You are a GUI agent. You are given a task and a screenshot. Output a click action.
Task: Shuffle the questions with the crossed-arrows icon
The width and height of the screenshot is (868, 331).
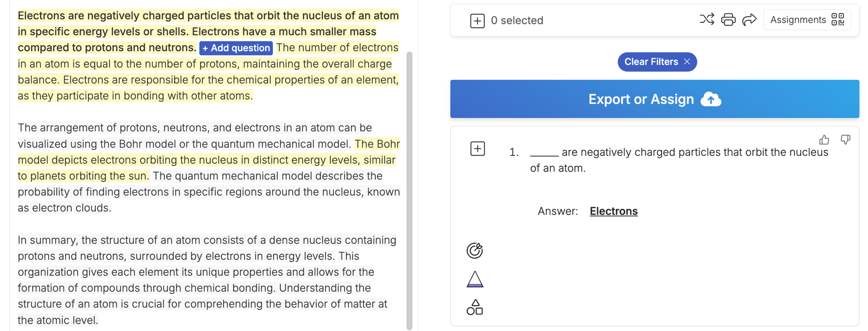point(707,20)
